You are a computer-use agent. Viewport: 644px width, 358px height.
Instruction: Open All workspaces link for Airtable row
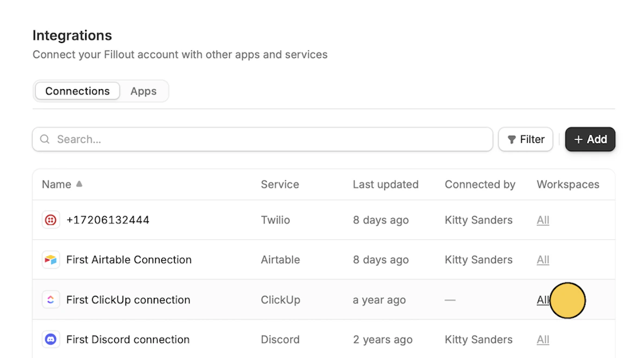543,260
